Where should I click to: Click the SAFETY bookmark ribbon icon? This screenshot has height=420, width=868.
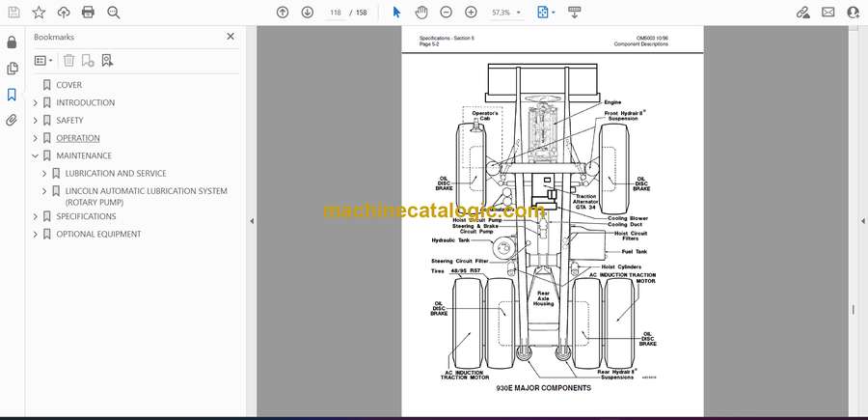[x=47, y=121]
